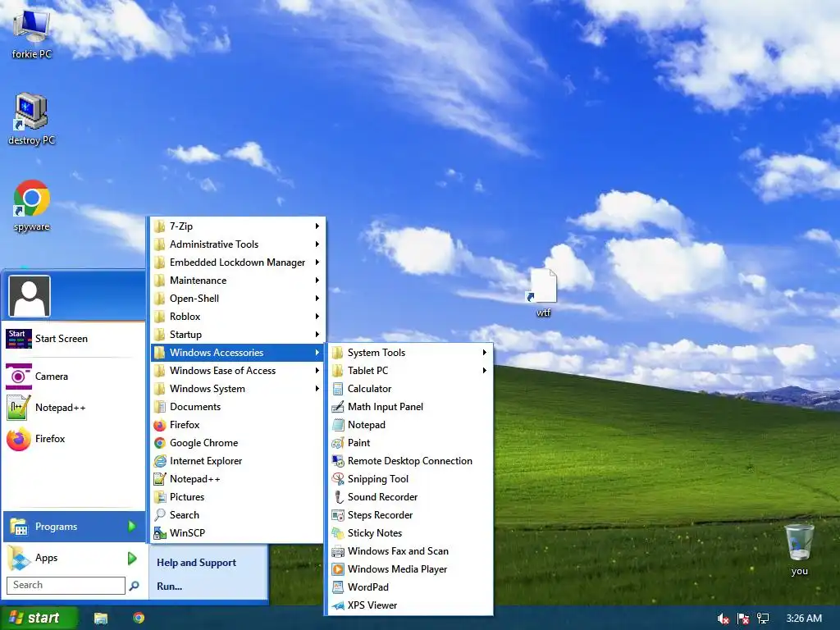
Task: Expand the Roblox folder
Action: (237, 316)
